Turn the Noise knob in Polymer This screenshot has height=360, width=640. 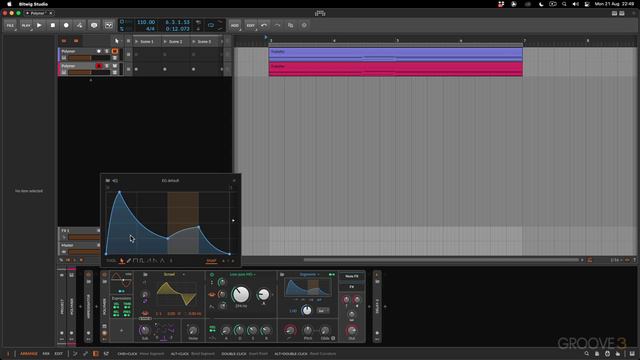tap(193, 331)
